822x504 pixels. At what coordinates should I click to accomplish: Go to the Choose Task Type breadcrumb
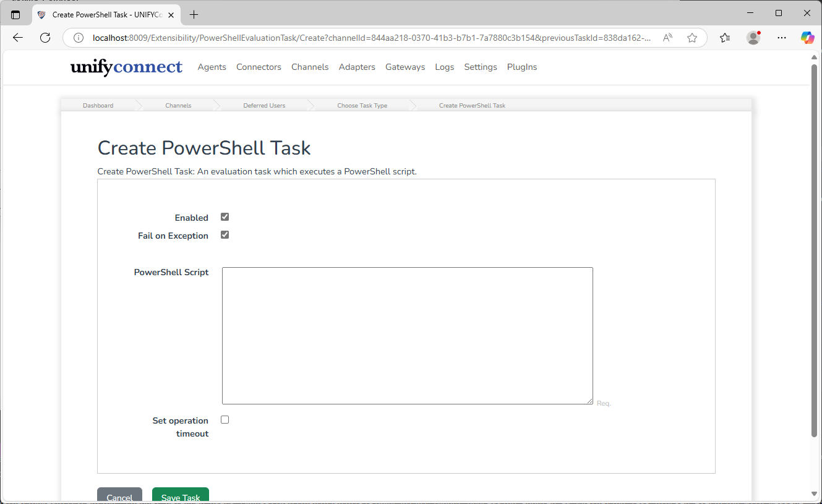coord(362,106)
